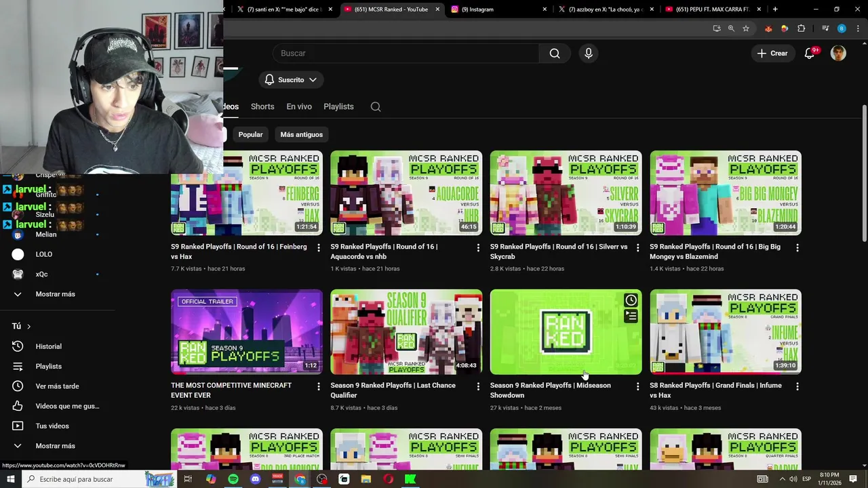The width and height of the screenshot is (868, 488).
Task: Open S9 Round of 16 Feinberg vs Hax title
Action: coord(239,251)
